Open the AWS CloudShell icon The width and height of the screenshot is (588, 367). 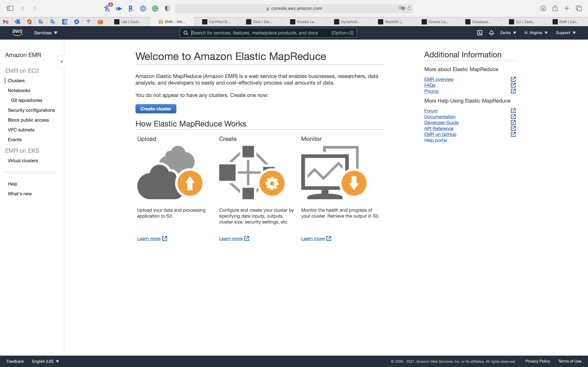479,33
